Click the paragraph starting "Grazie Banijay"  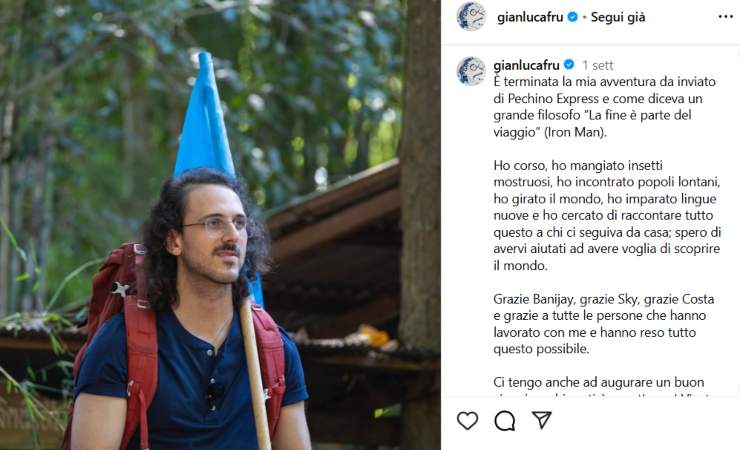click(x=604, y=324)
